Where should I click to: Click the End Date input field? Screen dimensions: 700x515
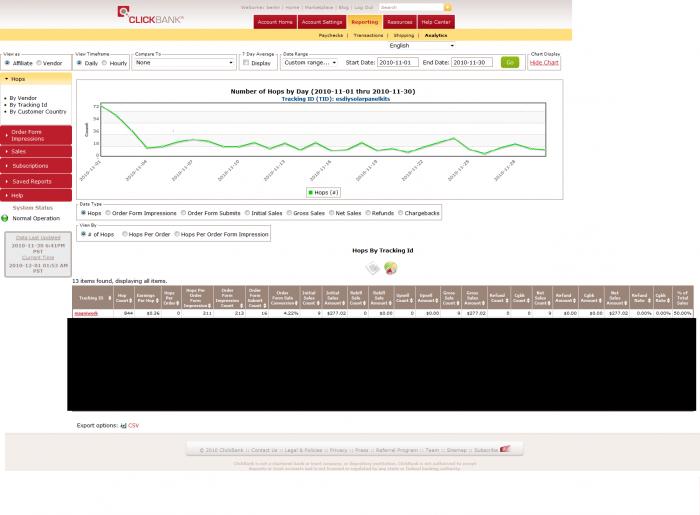[x=471, y=62]
